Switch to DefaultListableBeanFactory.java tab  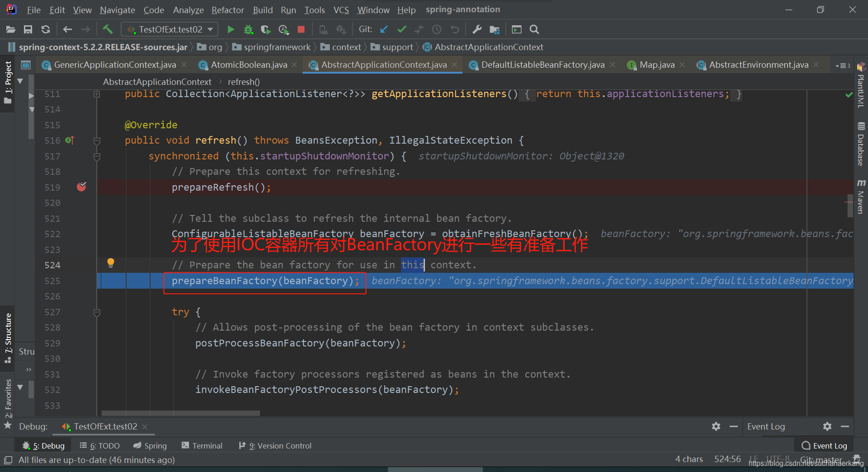tap(542, 65)
